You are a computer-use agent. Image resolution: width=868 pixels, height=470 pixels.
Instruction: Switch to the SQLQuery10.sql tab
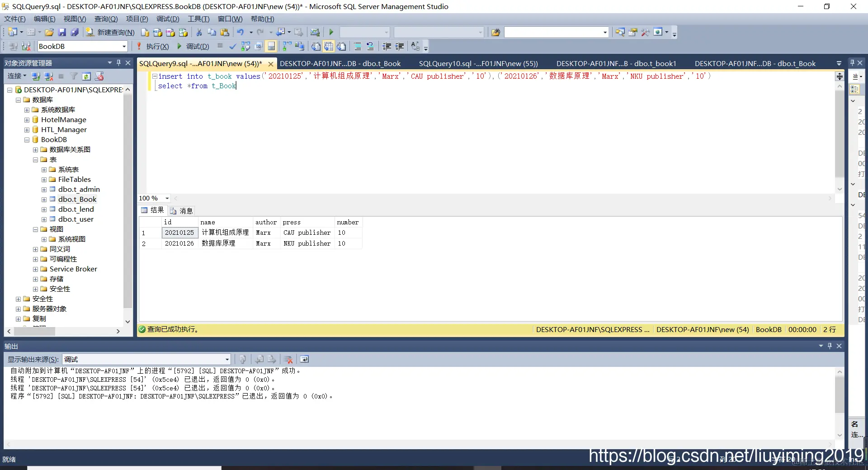click(478, 63)
